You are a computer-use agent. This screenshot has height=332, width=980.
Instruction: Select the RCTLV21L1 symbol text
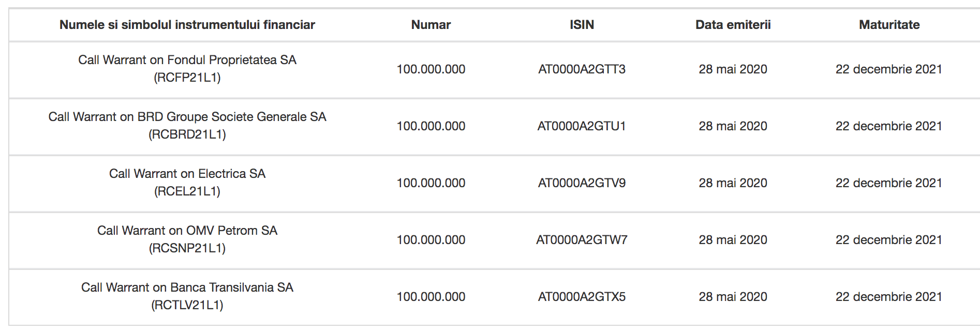pyautogui.click(x=187, y=305)
